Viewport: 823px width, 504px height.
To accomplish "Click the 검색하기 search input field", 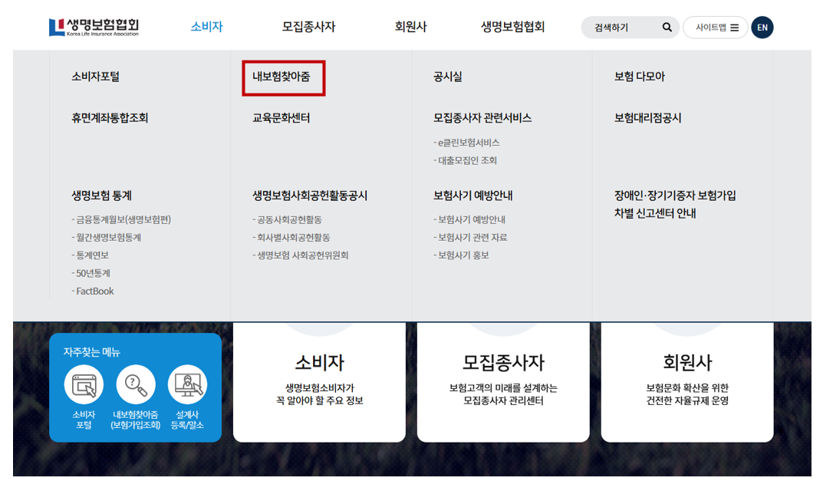I will [621, 28].
